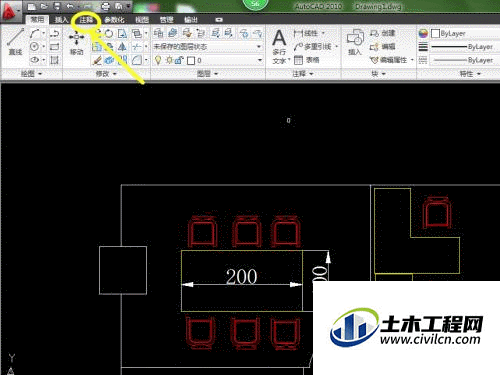Click the Save quick access icon
This screenshot has height=375, width=500.
pyautogui.click(x=57, y=6)
